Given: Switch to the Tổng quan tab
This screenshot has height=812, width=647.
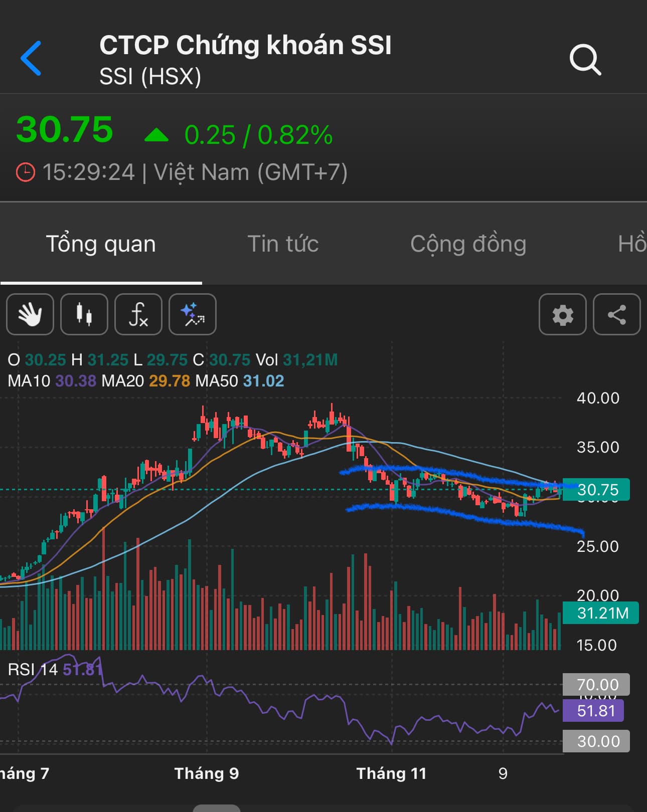Looking at the screenshot, I should pyautogui.click(x=101, y=244).
